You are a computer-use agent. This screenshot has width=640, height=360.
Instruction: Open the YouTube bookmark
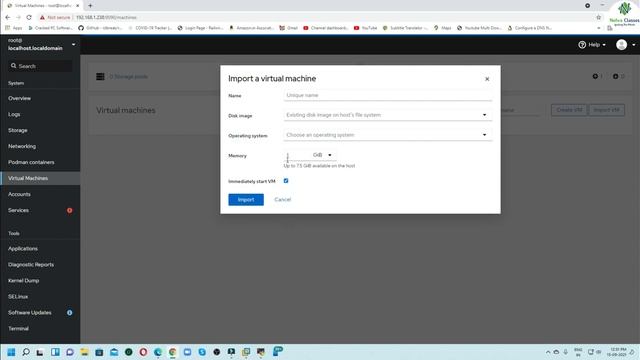[x=365, y=28]
